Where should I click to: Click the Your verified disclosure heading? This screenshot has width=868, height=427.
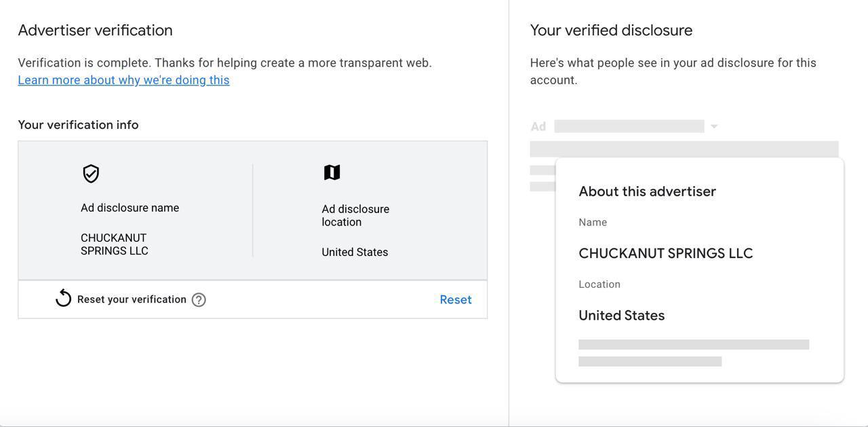coord(611,30)
